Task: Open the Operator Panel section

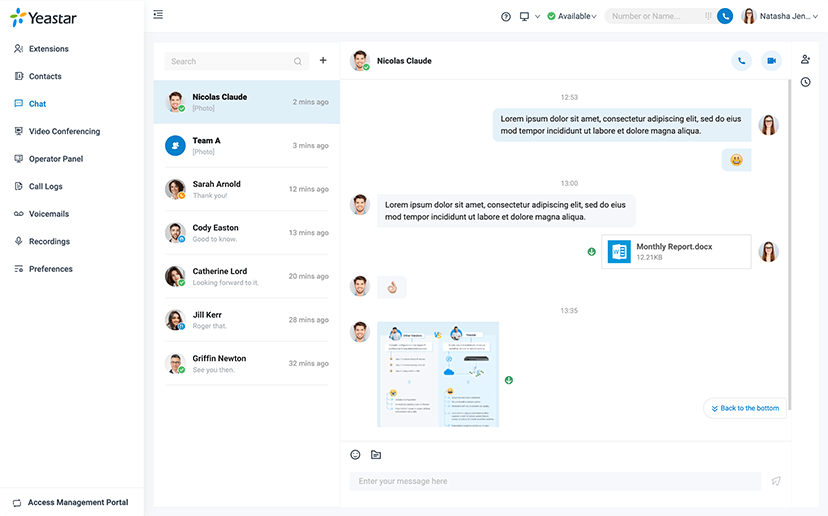Action: pos(55,159)
